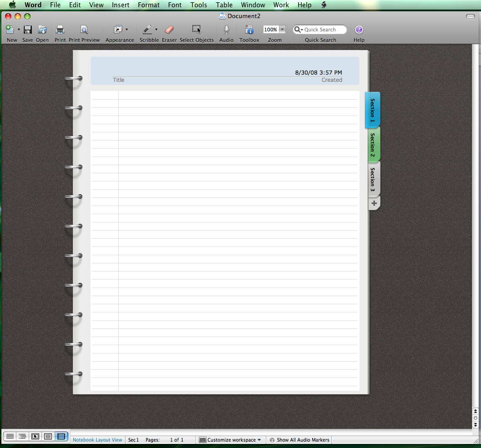This screenshot has width=481, height=448.
Task: Click the Save floppy disk icon
Action: coord(28,30)
